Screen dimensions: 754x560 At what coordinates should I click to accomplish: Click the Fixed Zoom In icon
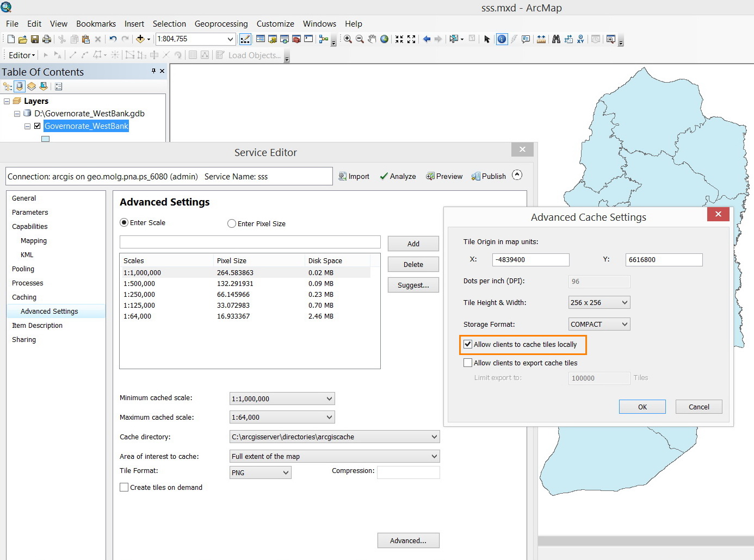399,39
